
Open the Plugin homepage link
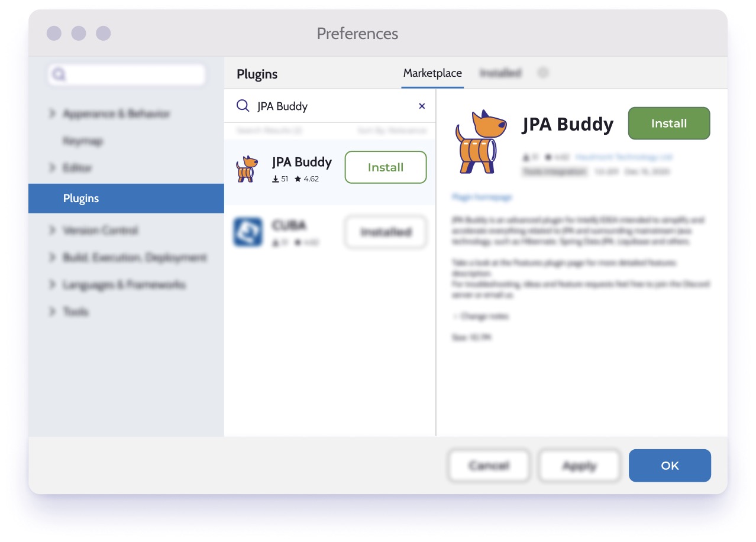pos(482,197)
